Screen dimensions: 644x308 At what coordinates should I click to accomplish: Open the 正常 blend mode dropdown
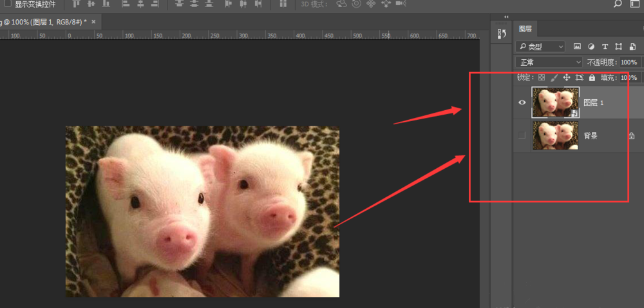549,63
